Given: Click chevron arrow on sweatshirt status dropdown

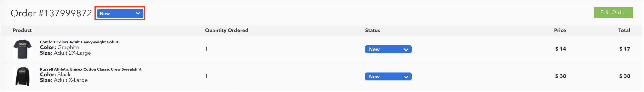Looking at the screenshot, I should tap(406, 77).
